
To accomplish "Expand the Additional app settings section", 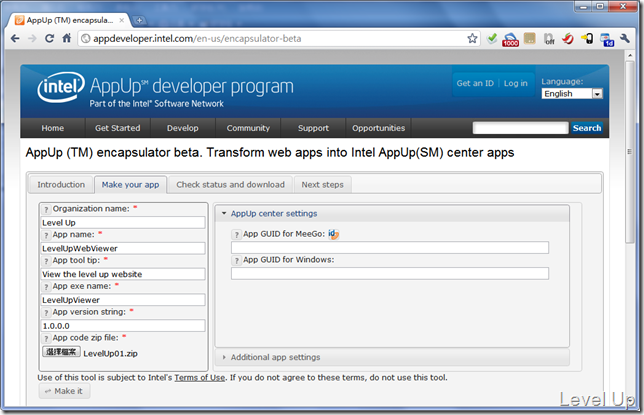I will coord(392,357).
